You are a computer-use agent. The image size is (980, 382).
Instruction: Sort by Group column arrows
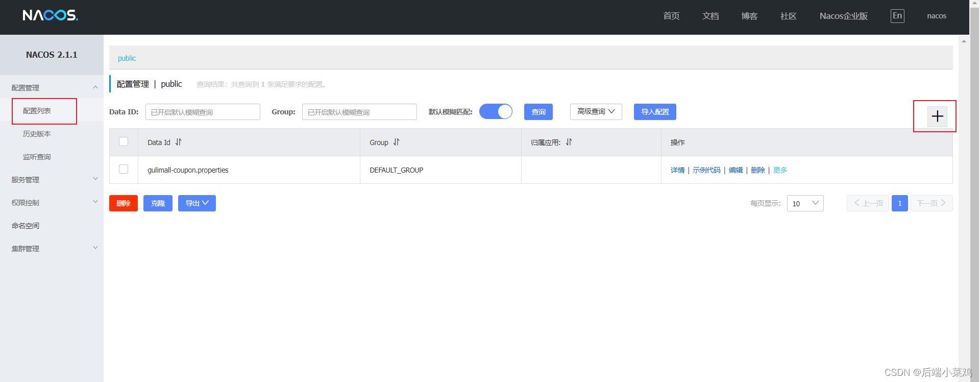pyautogui.click(x=396, y=142)
